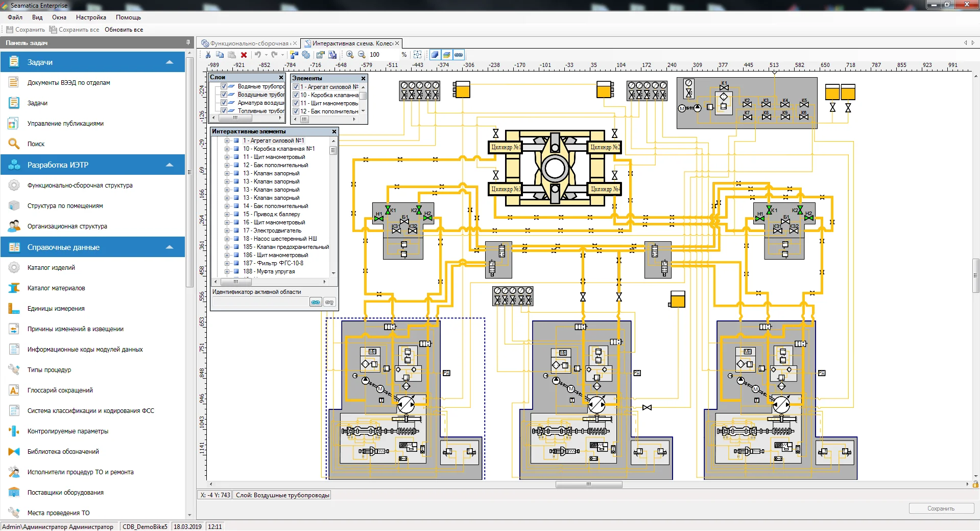Uncheck element 1 - Агрегат силовой
This screenshot has width=980, height=531.
pos(296,87)
